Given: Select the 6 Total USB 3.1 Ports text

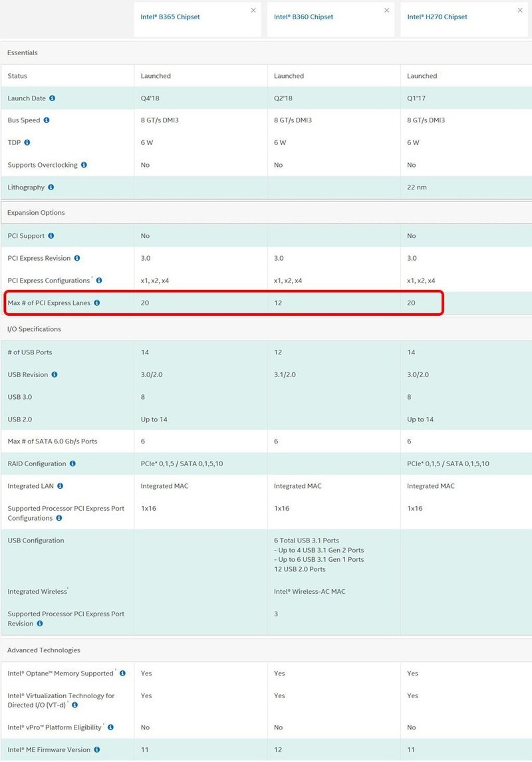Looking at the screenshot, I should [307, 541].
